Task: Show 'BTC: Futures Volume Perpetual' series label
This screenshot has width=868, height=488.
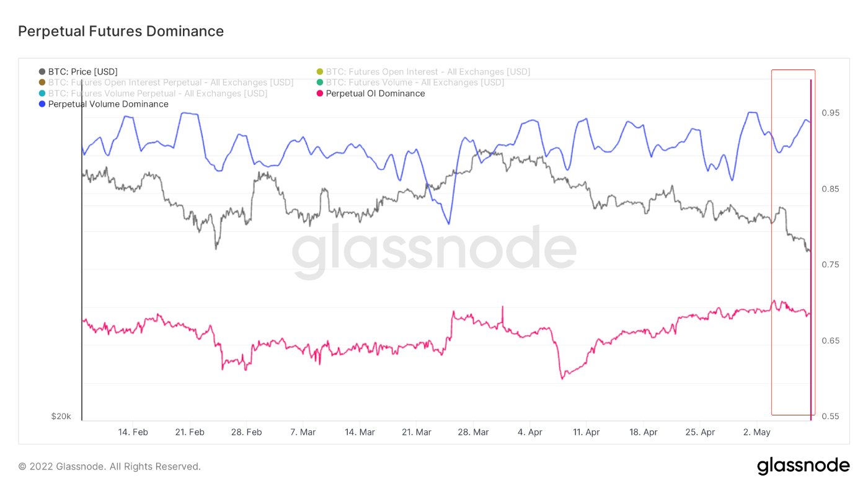Action: point(157,94)
